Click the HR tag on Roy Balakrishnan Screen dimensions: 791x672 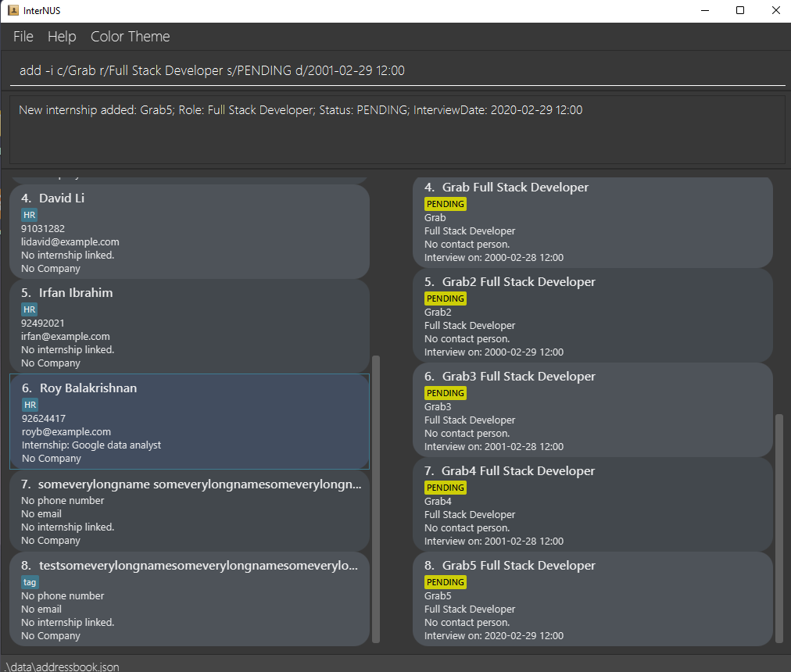(x=30, y=405)
